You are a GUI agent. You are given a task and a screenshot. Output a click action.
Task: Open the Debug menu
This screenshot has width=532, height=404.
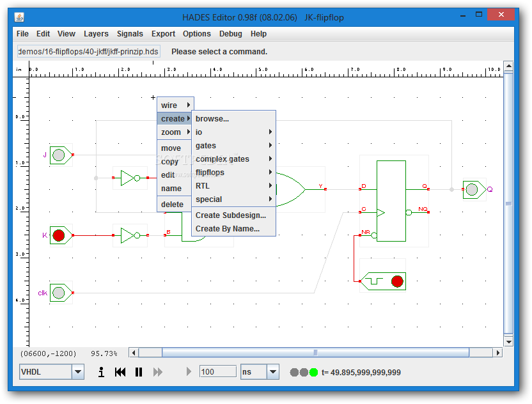230,34
